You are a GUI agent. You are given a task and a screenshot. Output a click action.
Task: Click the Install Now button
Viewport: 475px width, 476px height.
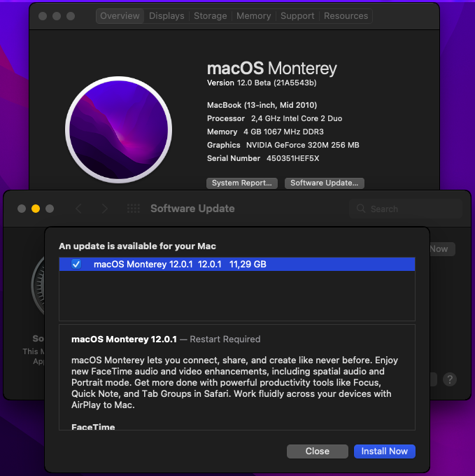(384, 451)
